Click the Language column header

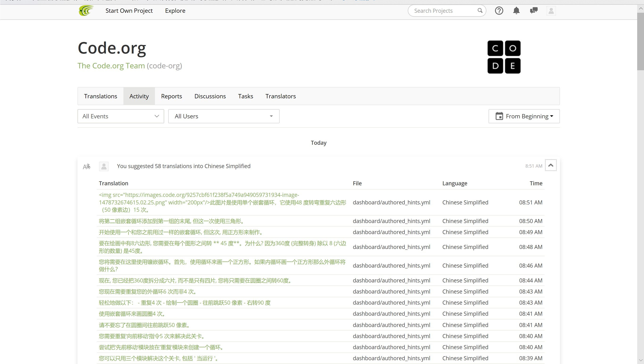[x=455, y=183]
